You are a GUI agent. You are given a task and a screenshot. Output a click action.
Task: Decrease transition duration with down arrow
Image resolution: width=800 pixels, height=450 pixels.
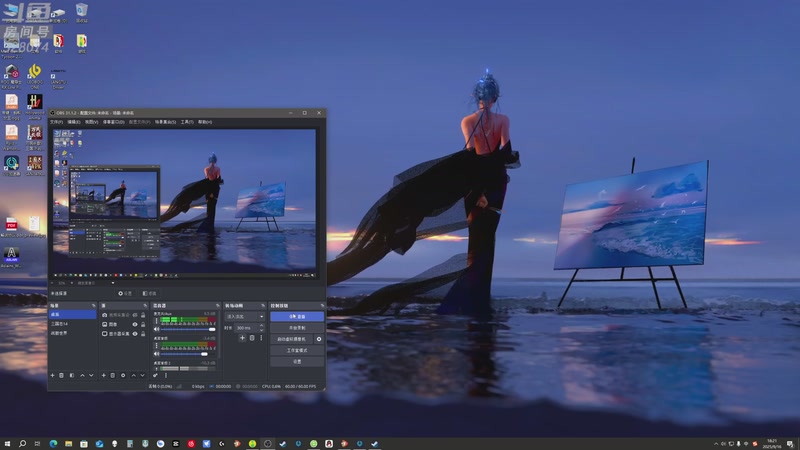click(262, 330)
